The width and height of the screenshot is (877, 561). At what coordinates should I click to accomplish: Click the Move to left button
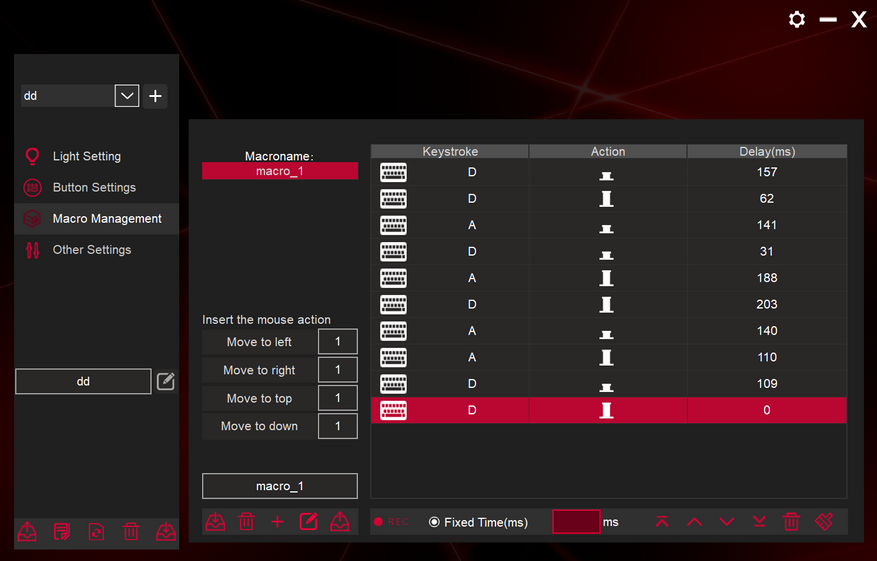point(259,342)
